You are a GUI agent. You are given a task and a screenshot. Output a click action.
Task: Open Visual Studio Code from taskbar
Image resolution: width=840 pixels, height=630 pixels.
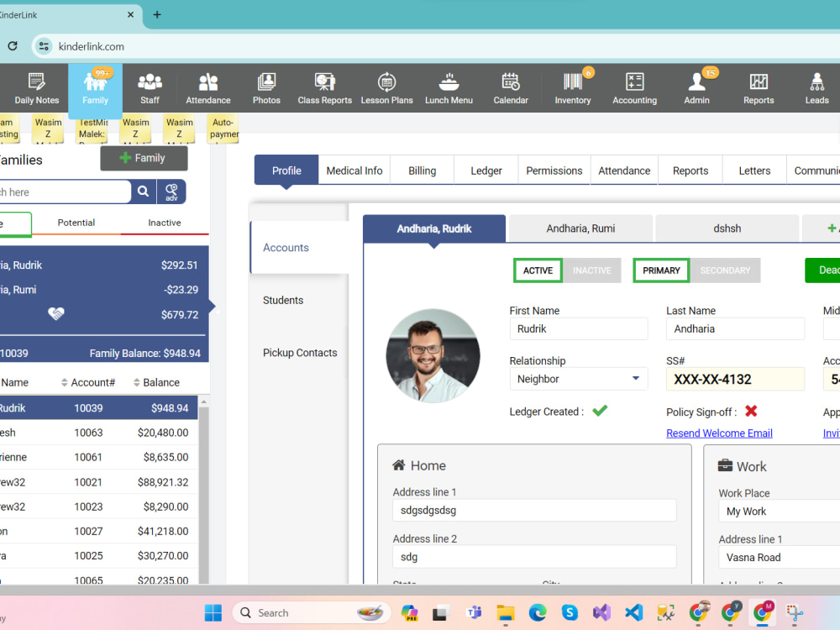[633, 613]
